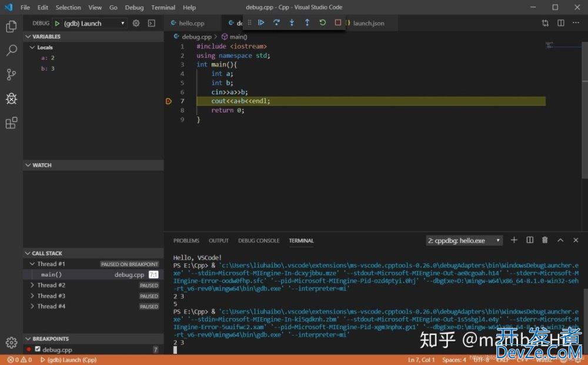Viewport: 588px width, 365px height.
Task: Click (gdb) Launch (Cpp) in status bar
Action: tap(68, 360)
